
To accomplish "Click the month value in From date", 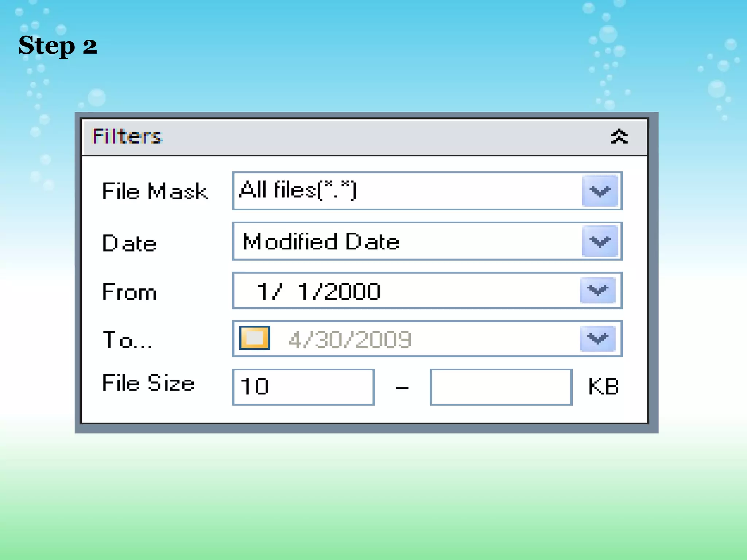I will click(263, 291).
